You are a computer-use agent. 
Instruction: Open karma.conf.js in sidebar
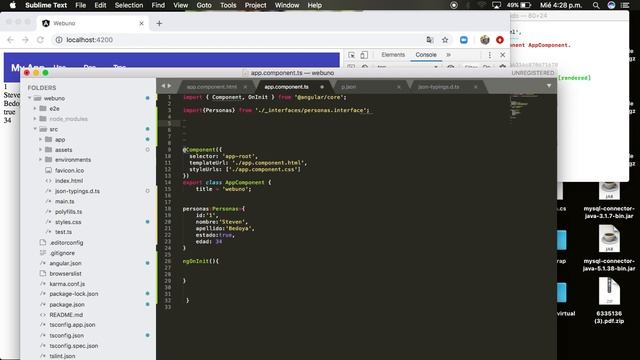(x=67, y=284)
